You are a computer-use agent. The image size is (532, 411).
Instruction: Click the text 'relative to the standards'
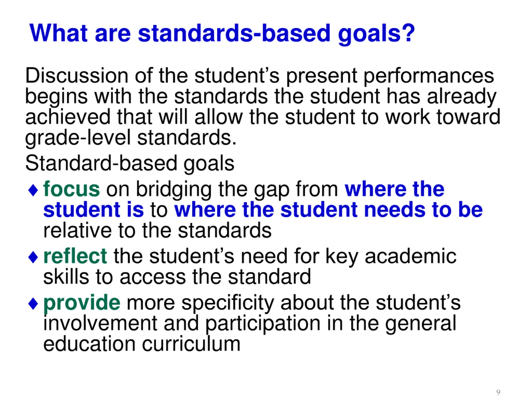(157, 230)
